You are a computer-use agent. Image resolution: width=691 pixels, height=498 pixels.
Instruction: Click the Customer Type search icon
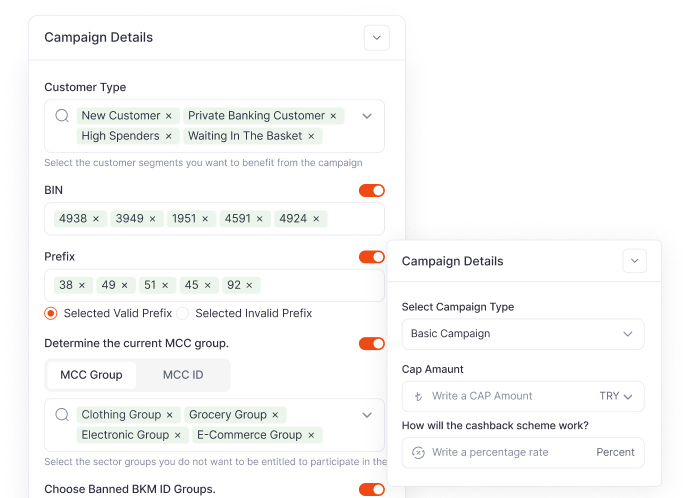coord(62,116)
